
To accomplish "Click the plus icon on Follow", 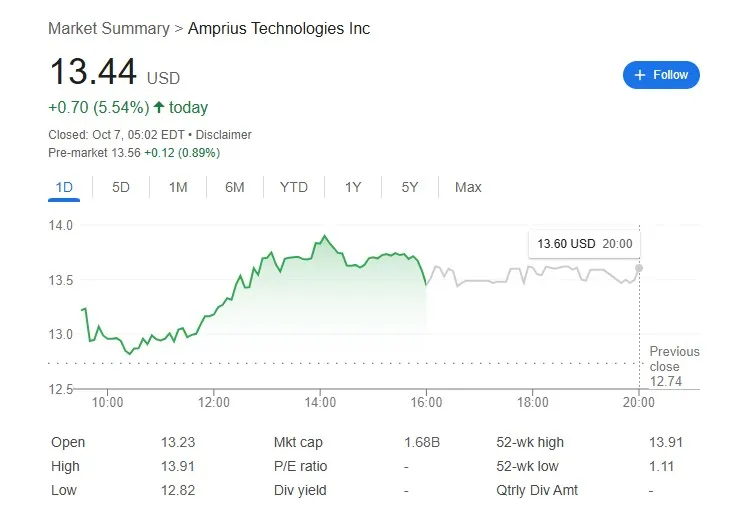I will (641, 75).
